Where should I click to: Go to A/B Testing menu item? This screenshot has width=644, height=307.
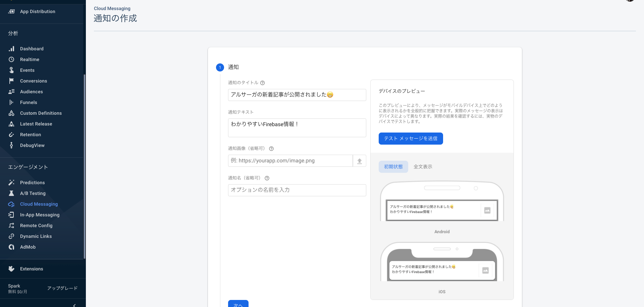click(x=33, y=193)
